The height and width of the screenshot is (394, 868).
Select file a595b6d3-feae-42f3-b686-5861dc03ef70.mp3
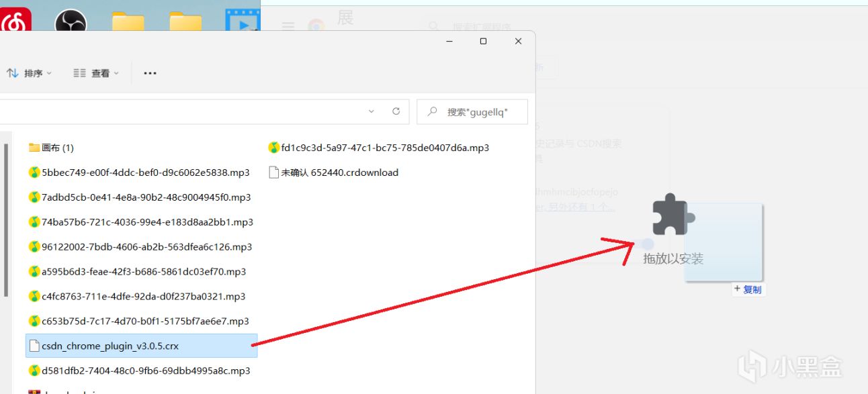pyautogui.click(x=138, y=272)
